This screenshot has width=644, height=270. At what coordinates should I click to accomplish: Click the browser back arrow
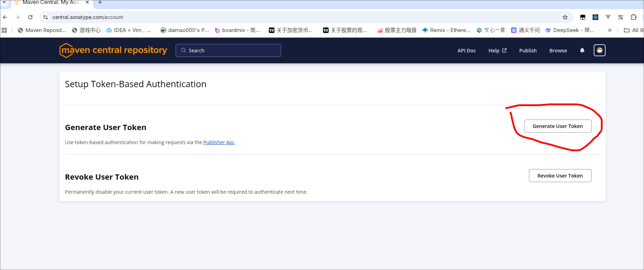tap(5, 17)
